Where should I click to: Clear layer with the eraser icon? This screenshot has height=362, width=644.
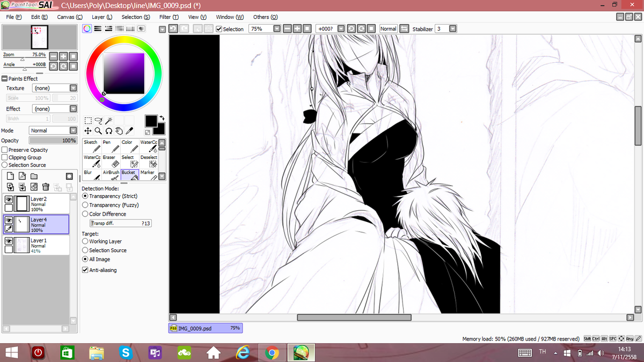click(34, 187)
